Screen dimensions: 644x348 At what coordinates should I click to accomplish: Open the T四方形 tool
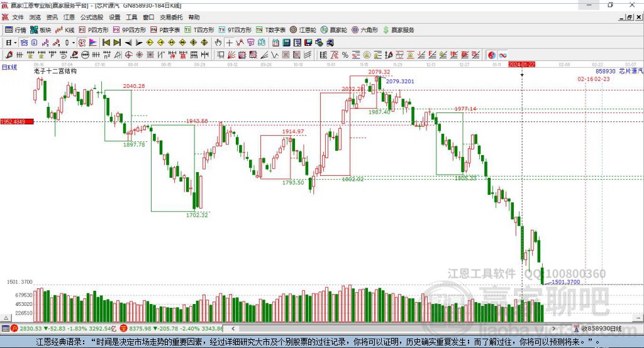point(199,30)
